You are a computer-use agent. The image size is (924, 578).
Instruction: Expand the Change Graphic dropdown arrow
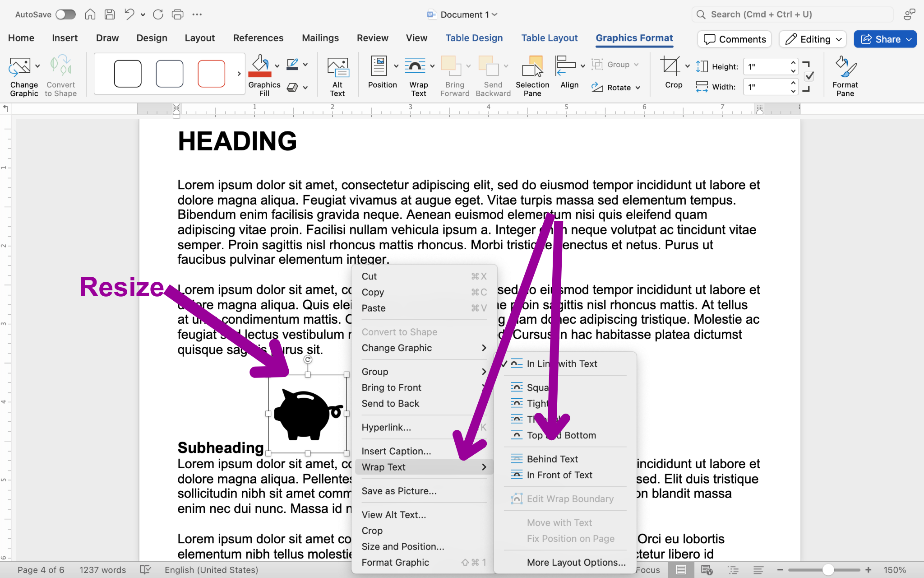coord(37,66)
